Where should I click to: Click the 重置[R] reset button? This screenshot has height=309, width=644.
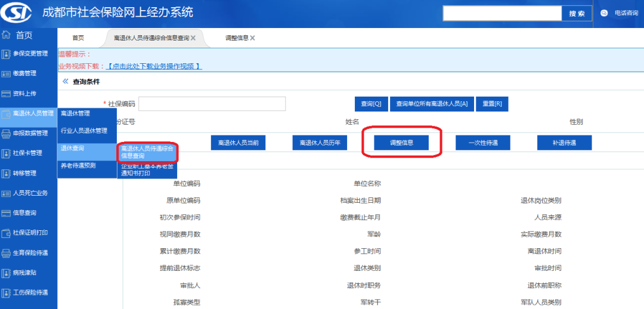(x=492, y=104)
